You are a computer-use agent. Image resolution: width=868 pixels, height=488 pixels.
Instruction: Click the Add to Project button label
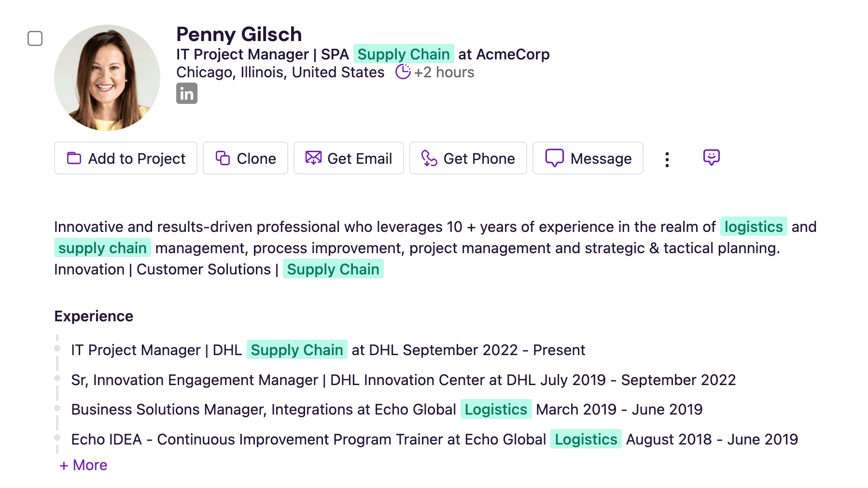[137, 158]
